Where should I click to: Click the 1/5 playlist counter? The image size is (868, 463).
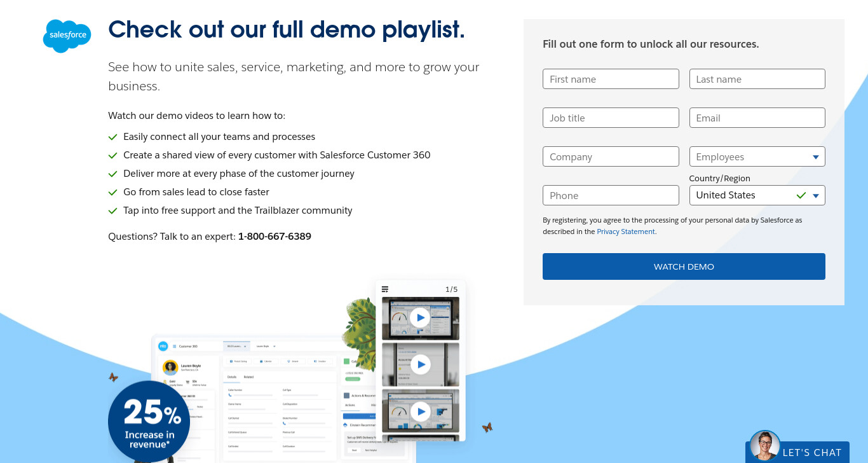click(451, 289)
